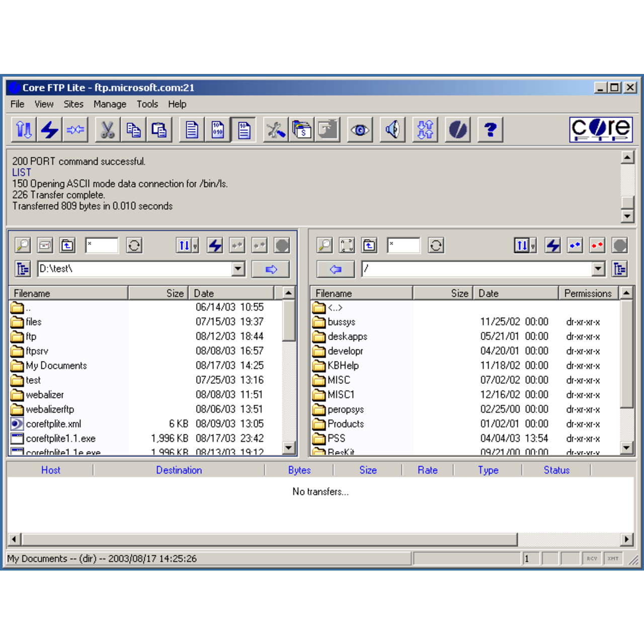Click the local pane search magnifier icon
This screenshot has height=644, width=644.
pos(23,246)
